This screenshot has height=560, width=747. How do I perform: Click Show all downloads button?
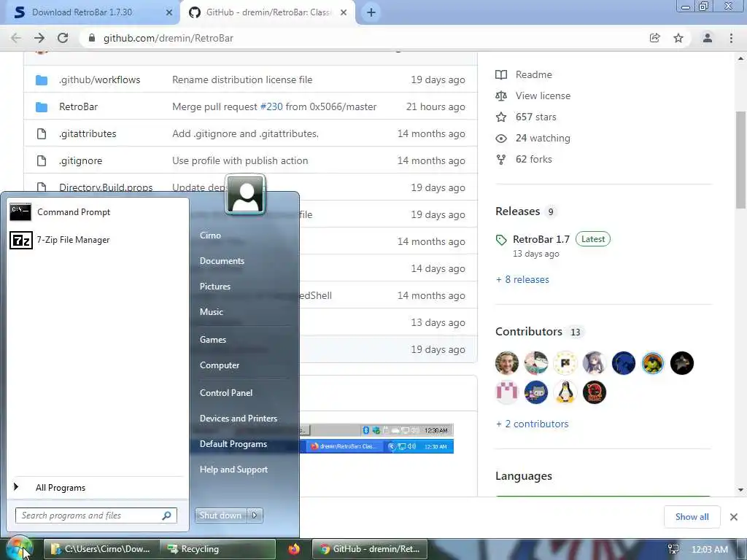coord(692,517)
